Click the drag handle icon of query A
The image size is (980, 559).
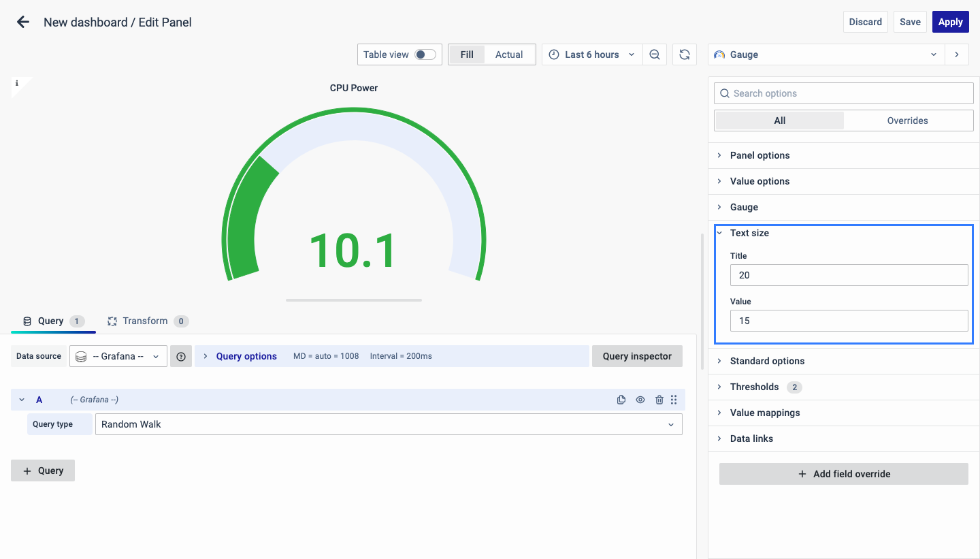pos(674,400)
